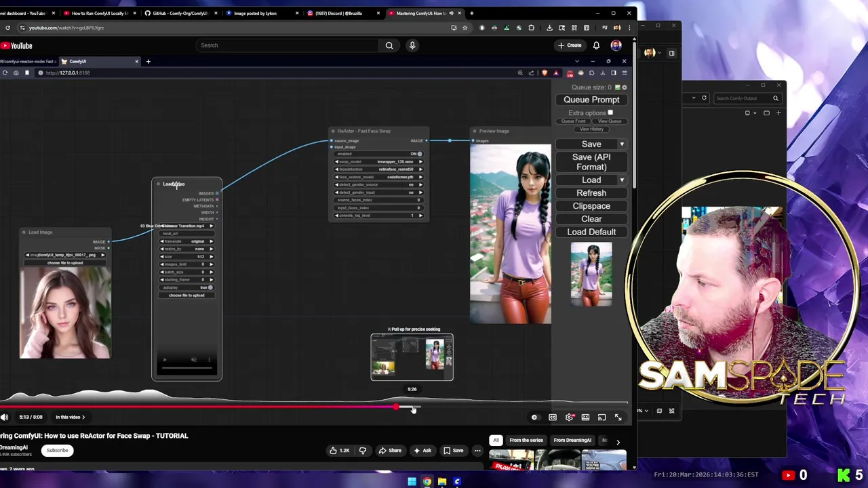This screenshot has width=868, height=488.
Task: Share the video with Share button
Action: (x=390, y=451)
